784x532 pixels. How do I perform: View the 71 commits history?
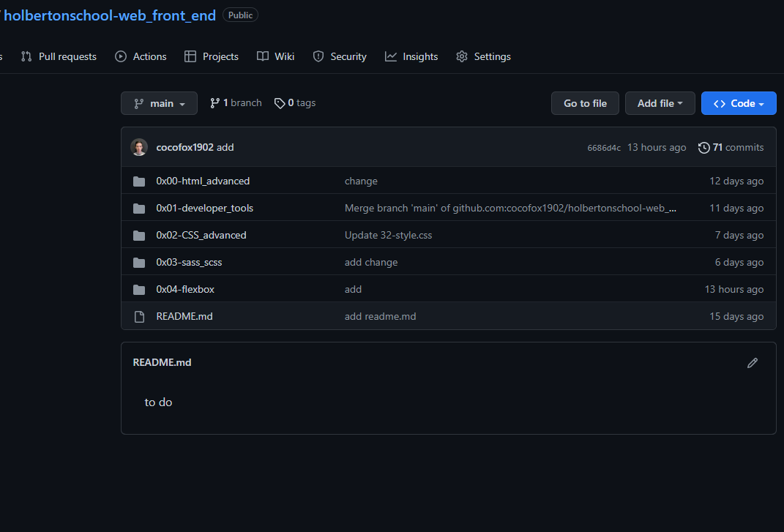(x=731, y=147)
